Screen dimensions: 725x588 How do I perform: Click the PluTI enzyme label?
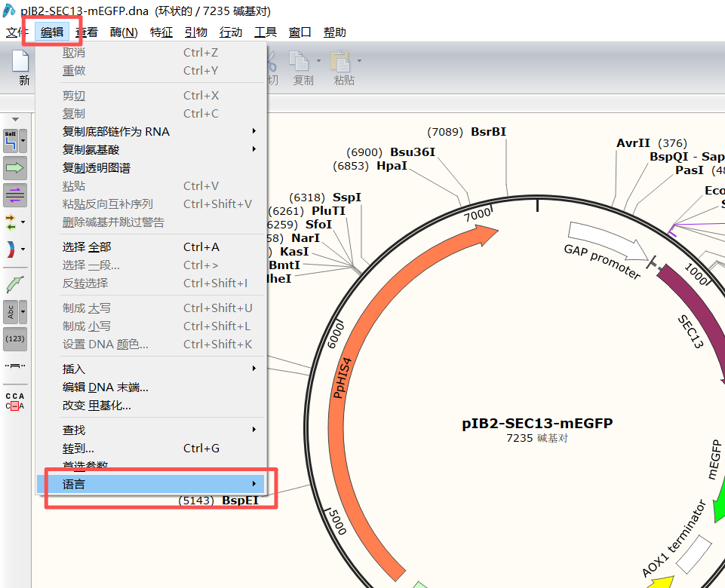[x=328, y=210]
